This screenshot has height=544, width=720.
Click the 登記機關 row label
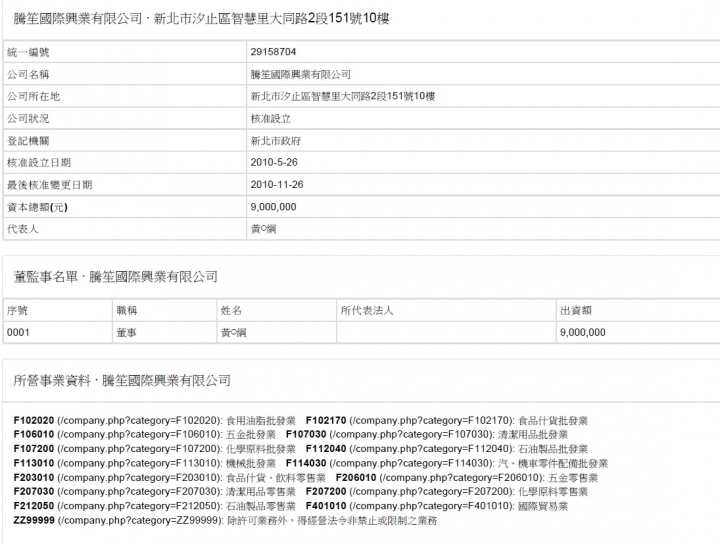tap(28, 141)
